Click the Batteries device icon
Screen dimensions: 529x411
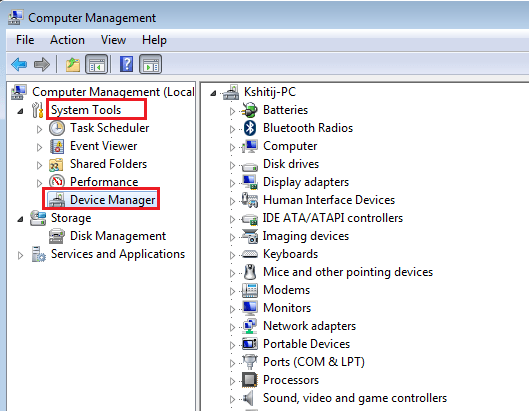(250, 110)
